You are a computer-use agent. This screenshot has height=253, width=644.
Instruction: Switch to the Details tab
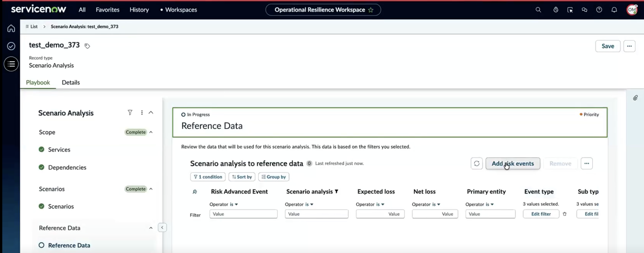click(71, 82)
